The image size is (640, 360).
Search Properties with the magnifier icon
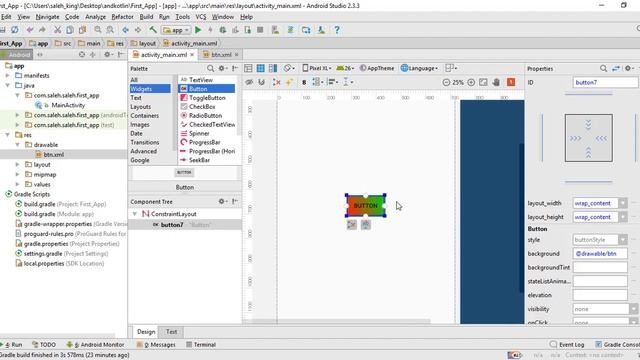[603, 69]
